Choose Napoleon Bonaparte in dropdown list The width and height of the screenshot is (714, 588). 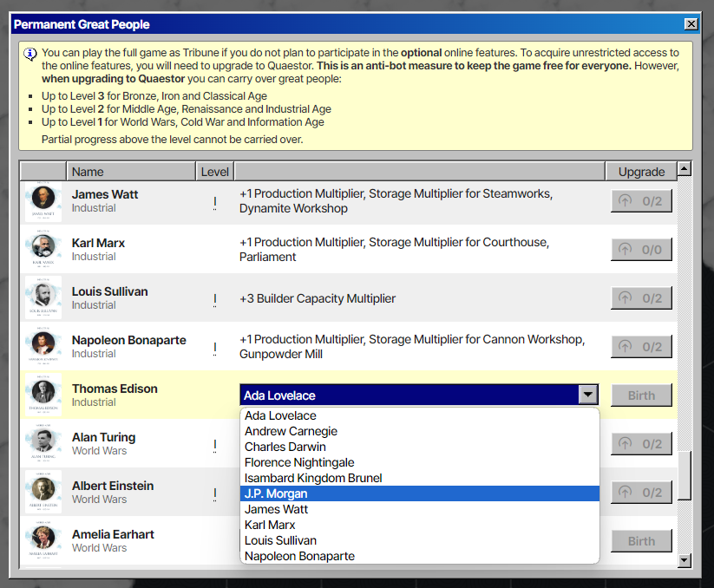(x=419, y=556)
